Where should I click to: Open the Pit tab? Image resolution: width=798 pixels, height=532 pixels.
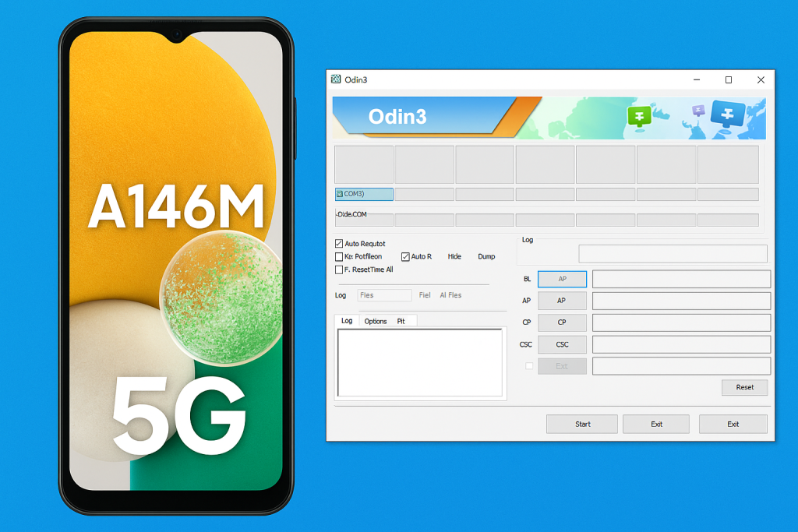401,321
